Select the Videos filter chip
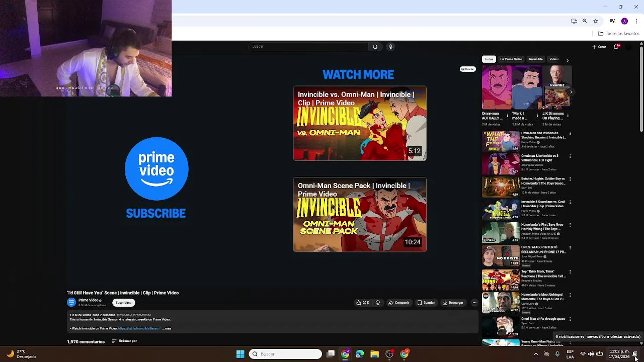The width and height of the screenshot is (644, 362). pos(554,59)
